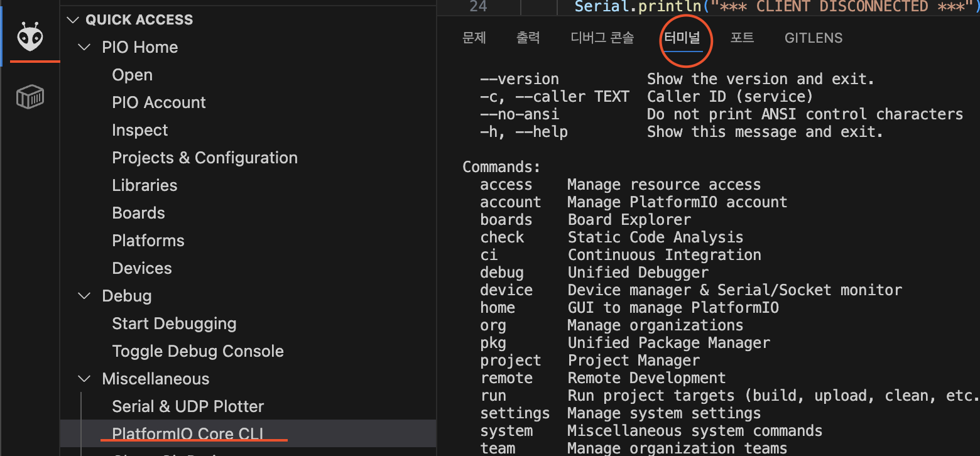Collapse the Debug group chevron
Image resolution: width=980 pixels, height=456 pixels.
(x=84, y=296)
